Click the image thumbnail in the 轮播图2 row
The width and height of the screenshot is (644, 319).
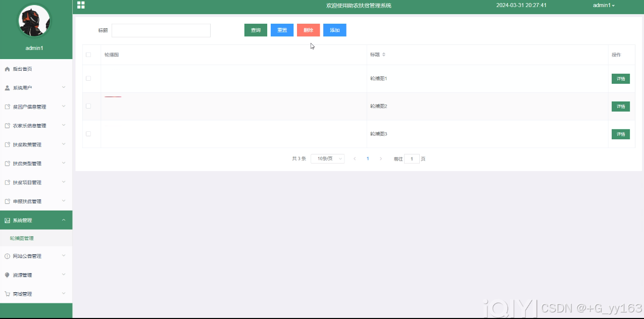[113, 96]
